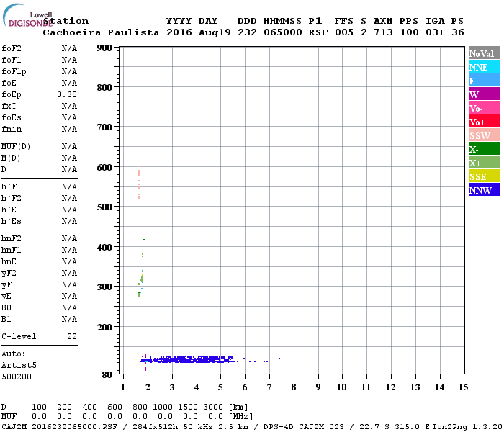504x432 pixels.
Task: Click the year value 2016
Action: click(179, 32)
